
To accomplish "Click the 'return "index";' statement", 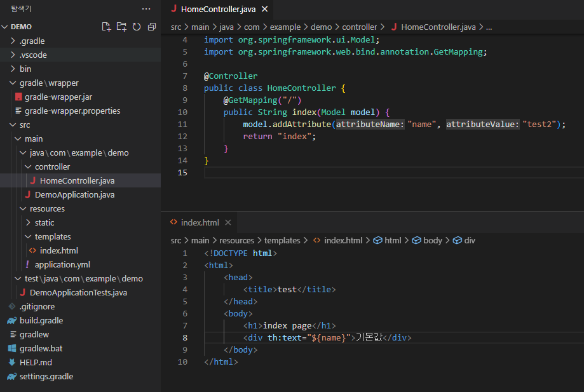I will (x=280, y=136).
